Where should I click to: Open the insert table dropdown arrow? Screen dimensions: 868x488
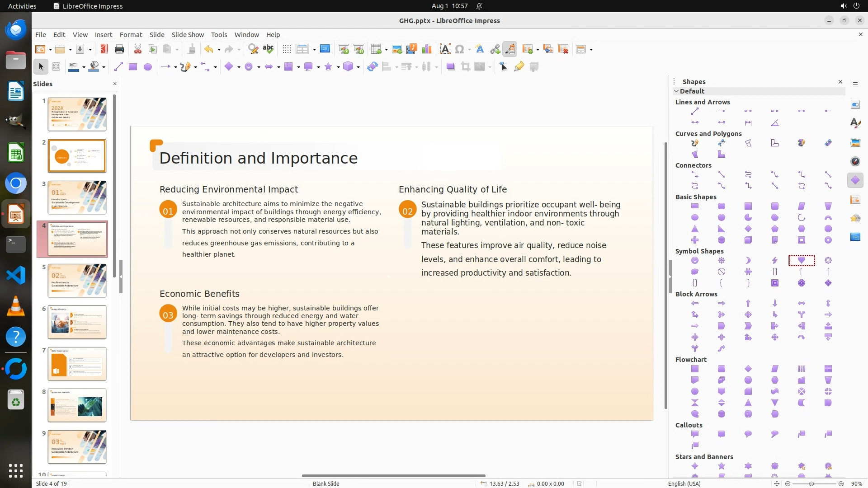387,50
